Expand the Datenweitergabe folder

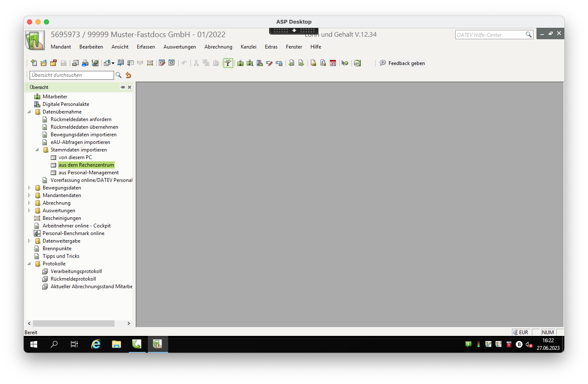[29, 241]
